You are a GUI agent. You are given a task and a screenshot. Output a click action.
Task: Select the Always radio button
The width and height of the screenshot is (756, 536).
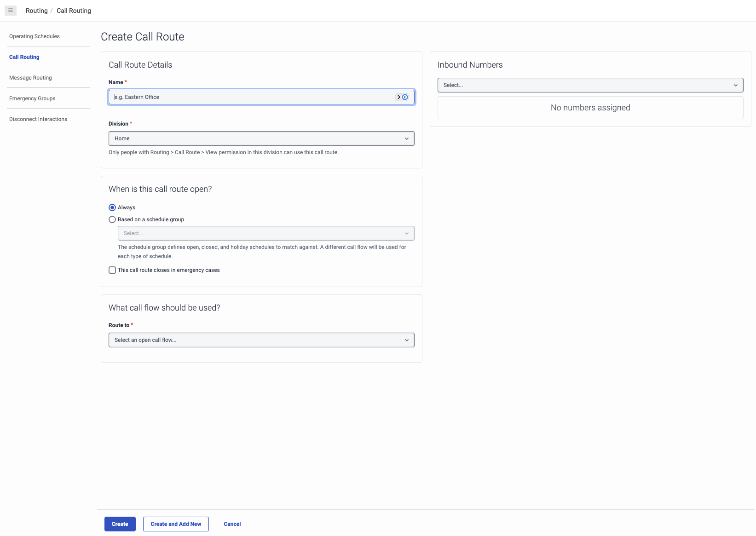tap(112, 207)
